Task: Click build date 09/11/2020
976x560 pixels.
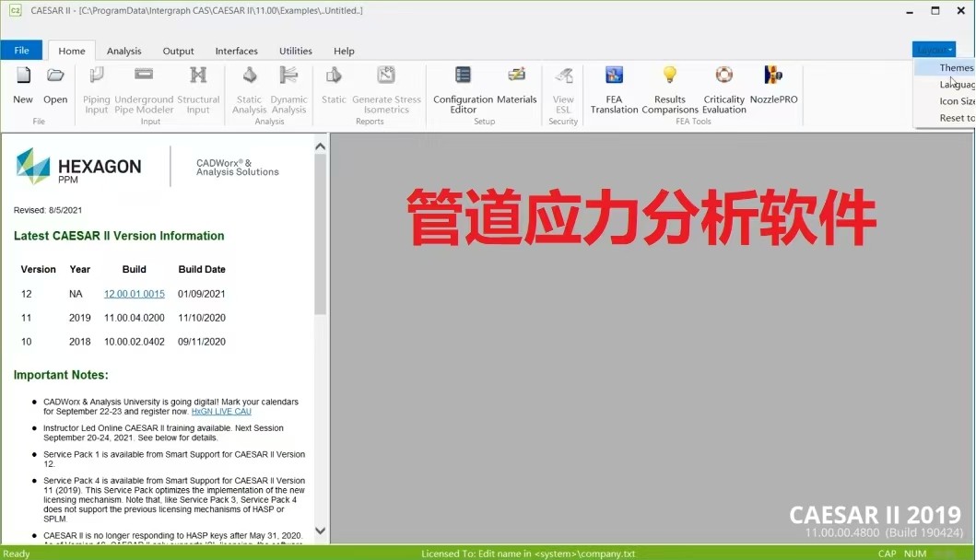Action: click(202, 342)
